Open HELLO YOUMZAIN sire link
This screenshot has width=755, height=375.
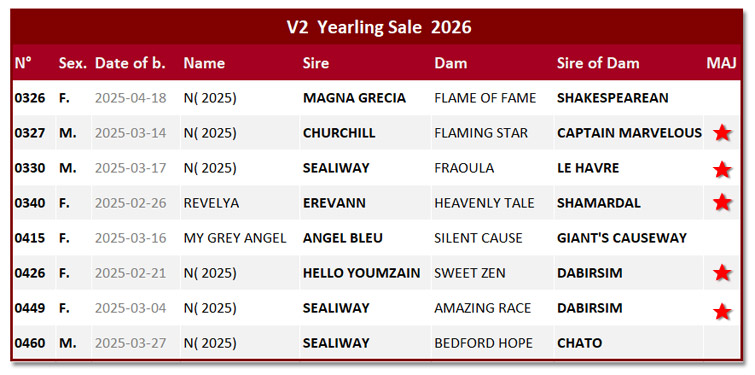pos(361,273)
